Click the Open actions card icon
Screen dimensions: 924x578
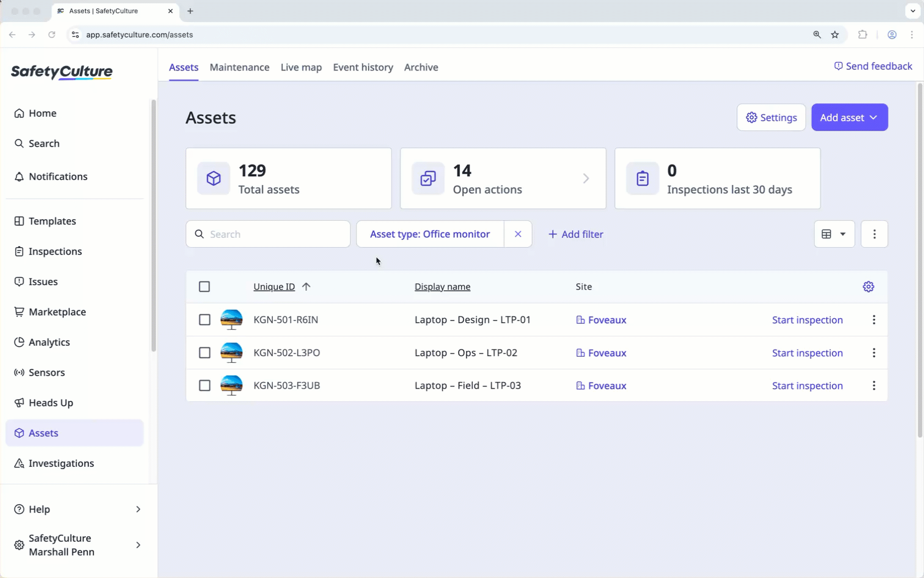click(428, 178)
